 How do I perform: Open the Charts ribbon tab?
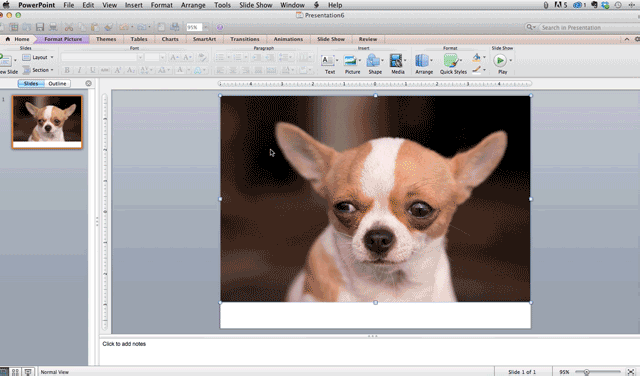170,39
